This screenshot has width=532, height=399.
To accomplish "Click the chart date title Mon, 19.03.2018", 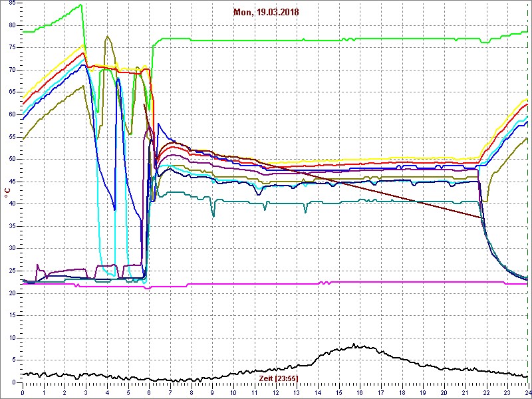I will 266,13.
